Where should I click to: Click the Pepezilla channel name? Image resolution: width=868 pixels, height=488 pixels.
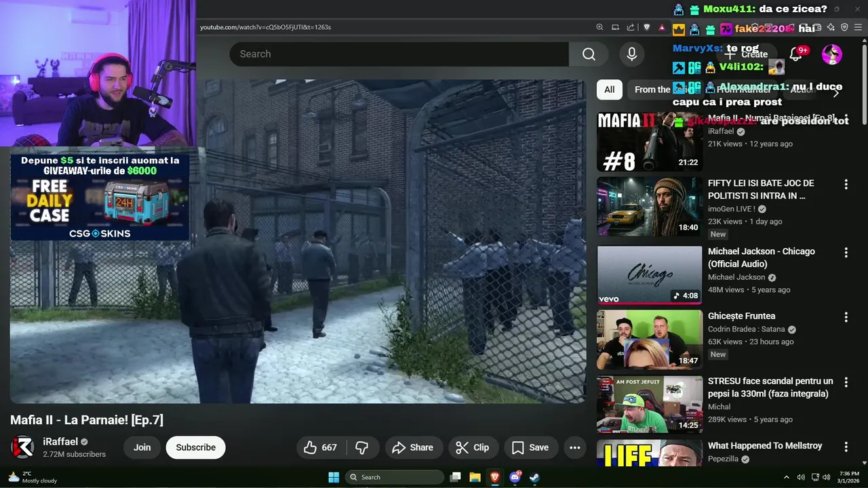(724, 459)
